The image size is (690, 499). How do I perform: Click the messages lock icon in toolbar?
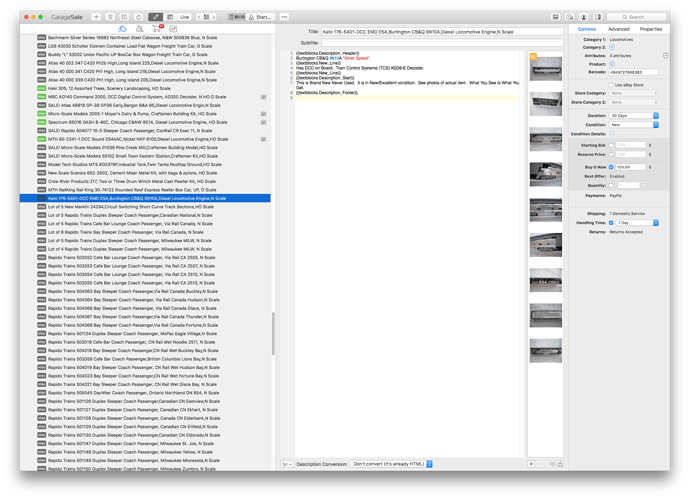click(569, 17)
